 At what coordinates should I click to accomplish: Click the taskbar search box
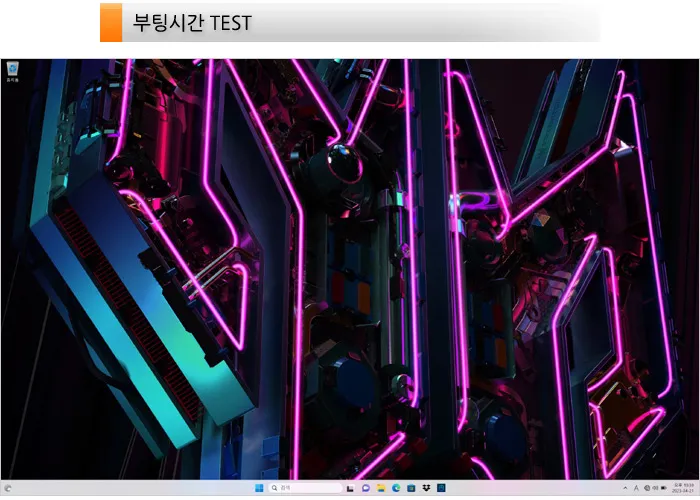(305, 488)
